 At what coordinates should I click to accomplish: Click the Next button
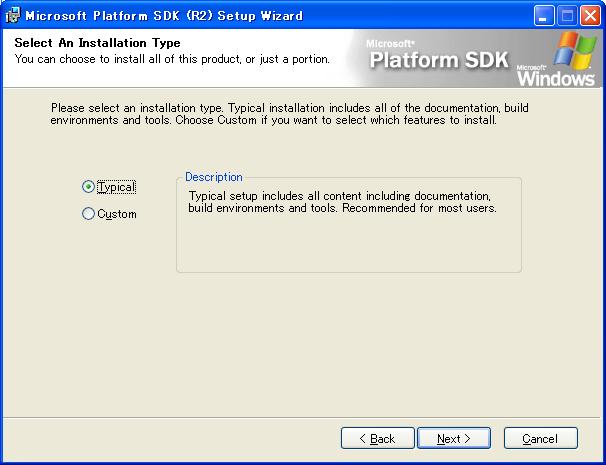(x=454, y=438)
